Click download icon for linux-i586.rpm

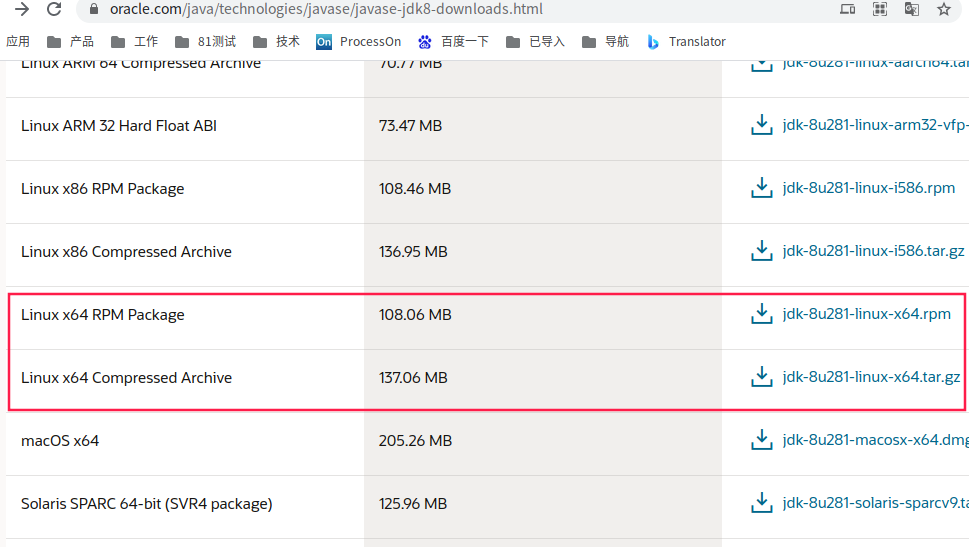pyautogui.click(x=761, y=188)
